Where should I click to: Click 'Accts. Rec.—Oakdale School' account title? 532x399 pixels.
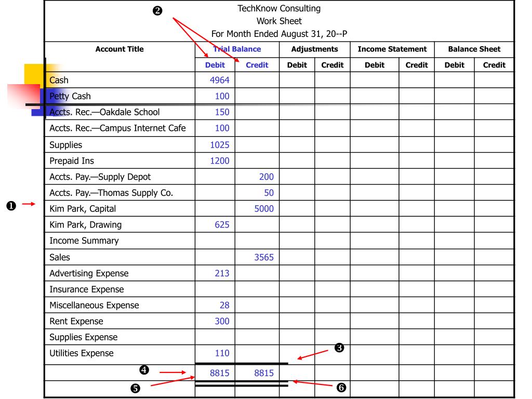click(104, 112)
